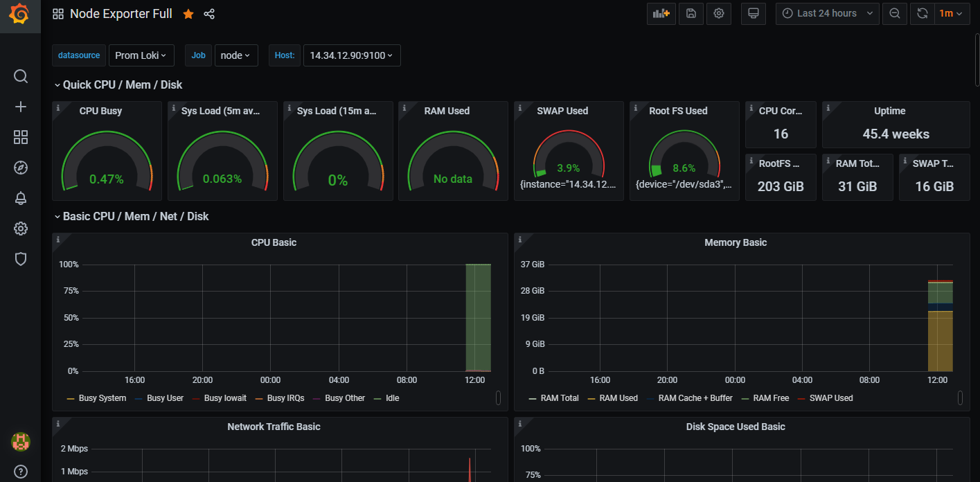Add a panel with the chart-plus icon

[x=661, y=13]
